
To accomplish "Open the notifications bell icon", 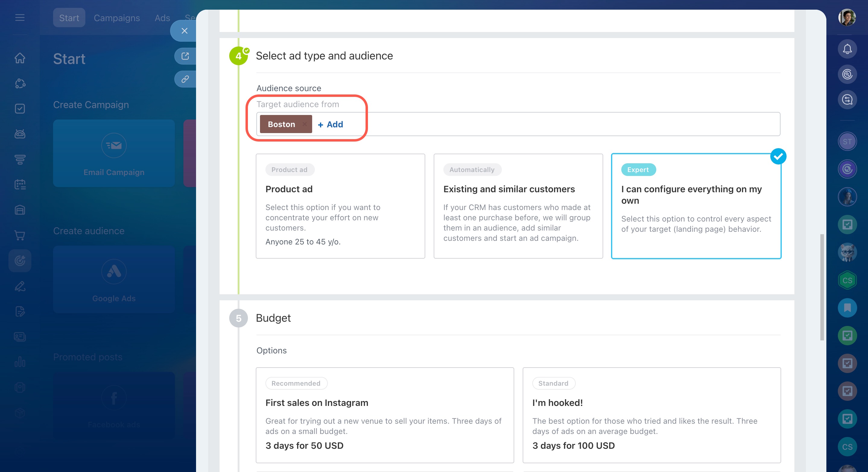I will coord(847,49).
